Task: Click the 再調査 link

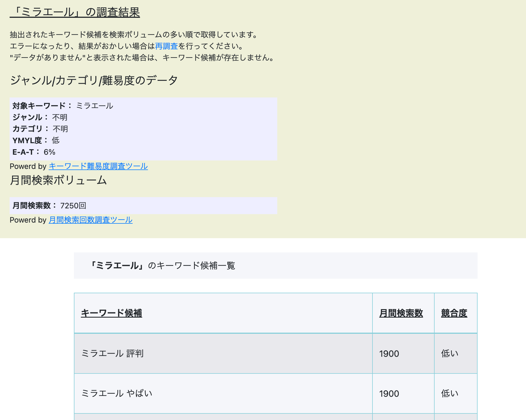Action: tap(166, 46)
